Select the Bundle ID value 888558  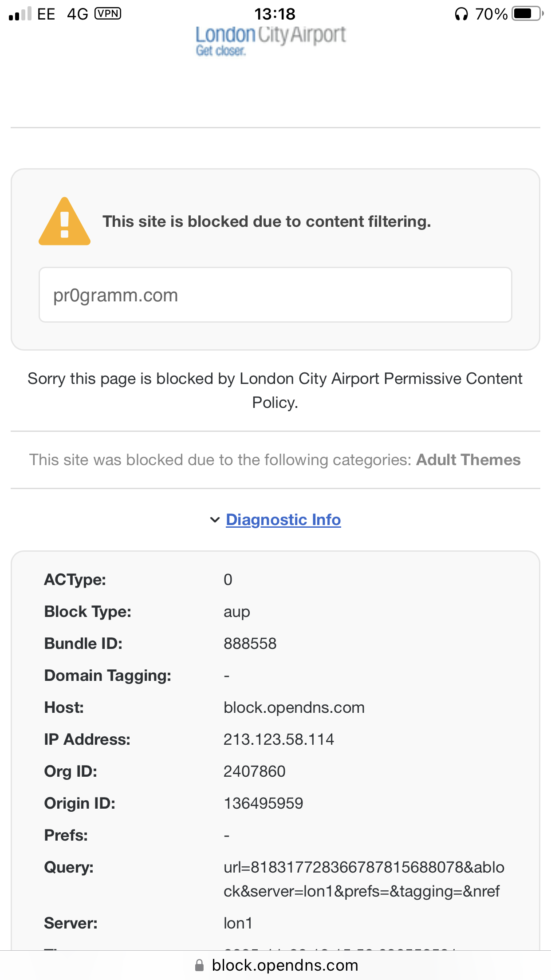[250, 644]
